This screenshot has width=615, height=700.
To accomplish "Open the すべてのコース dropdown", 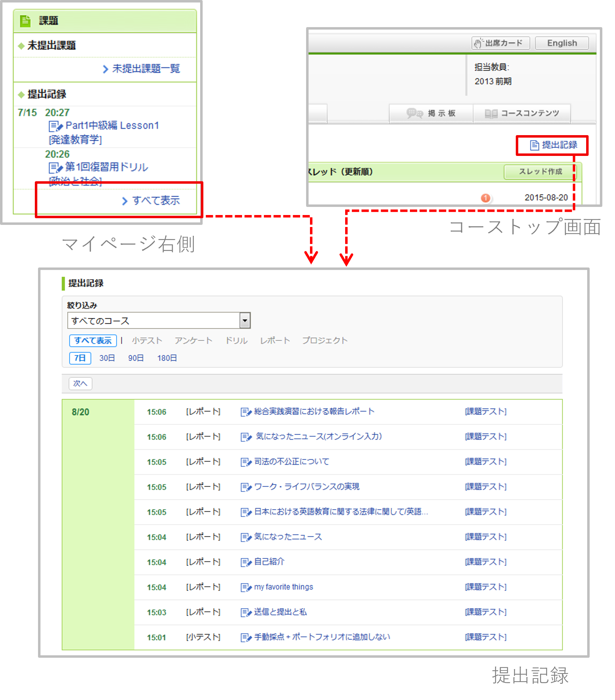I will [159, 321].
